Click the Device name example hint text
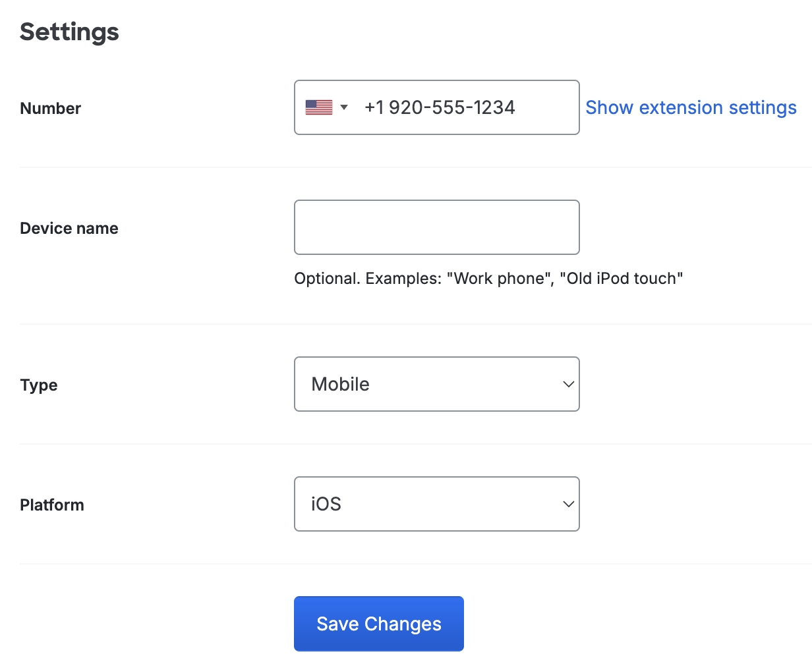Viewport: 812px width, 664px height. (x=488, y=278)
